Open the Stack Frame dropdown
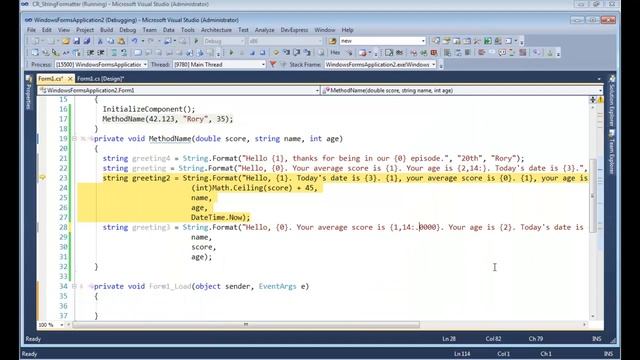The height and width of the screenshot is (360, 640). click(433, 64)
